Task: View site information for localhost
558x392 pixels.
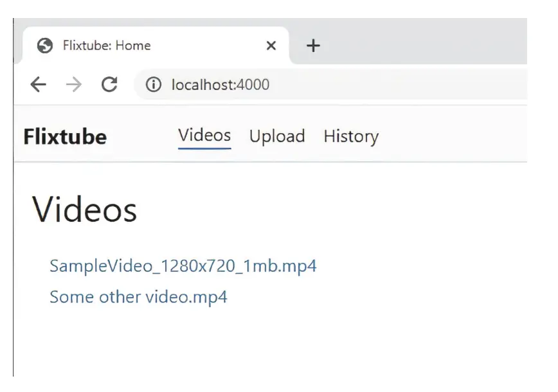Action: [x=153, y=85]
